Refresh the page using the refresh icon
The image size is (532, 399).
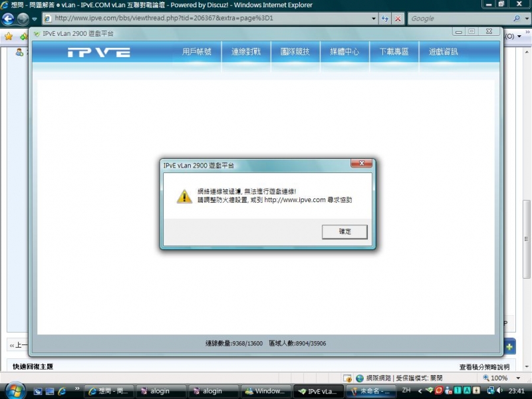pyautogui.click(x=386, y=19)
